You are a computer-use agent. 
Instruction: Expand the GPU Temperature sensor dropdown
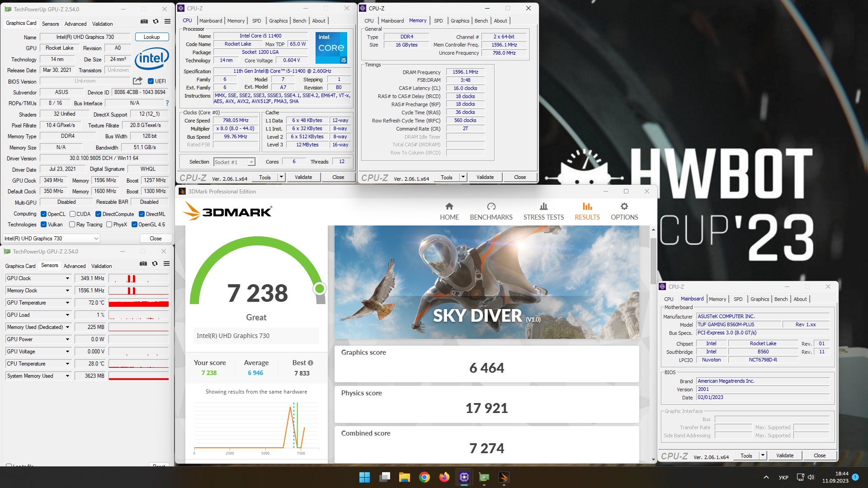click(67, 303)
